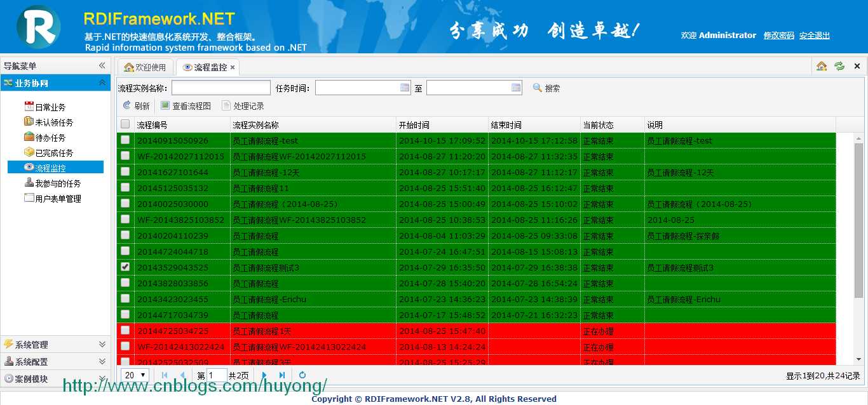Click 处理记录 toolbar button
Image resolution: width=868 pixels, height=405 pixels.
(x=243, y=106)
